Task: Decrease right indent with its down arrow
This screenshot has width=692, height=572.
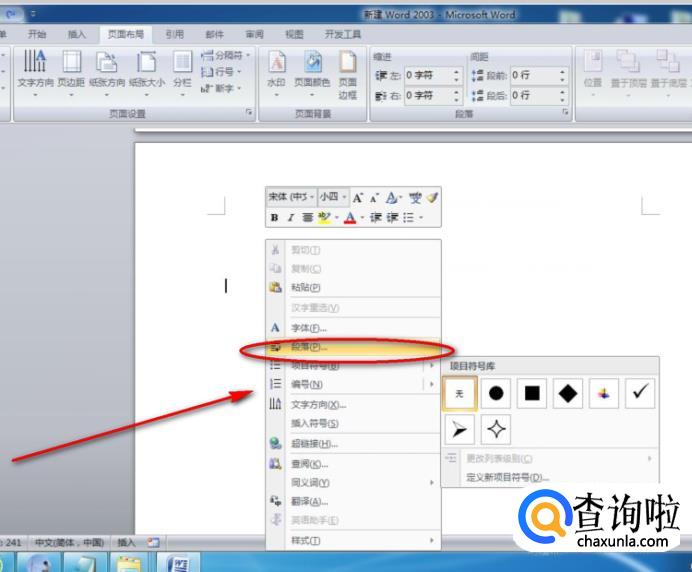Action: (x=457, y=100)
